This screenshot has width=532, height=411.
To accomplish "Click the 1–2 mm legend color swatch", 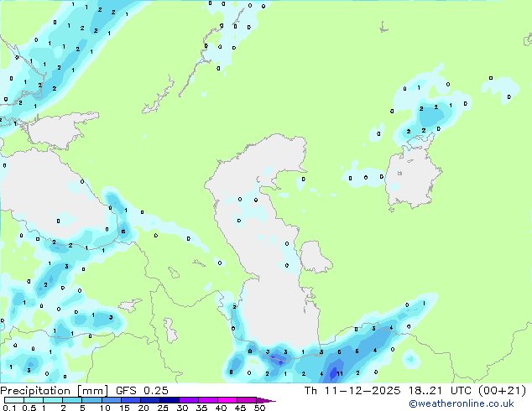I will click(53, 400).
